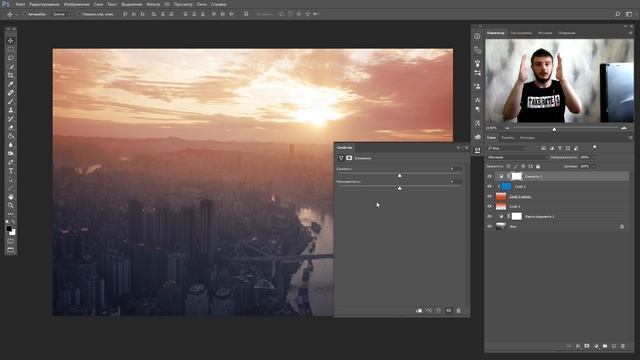Image resolution: width=640 pixels, height=360 pixels.
Task: Open the Libraries cloud icon in side dock
Action: pos(477,137)
